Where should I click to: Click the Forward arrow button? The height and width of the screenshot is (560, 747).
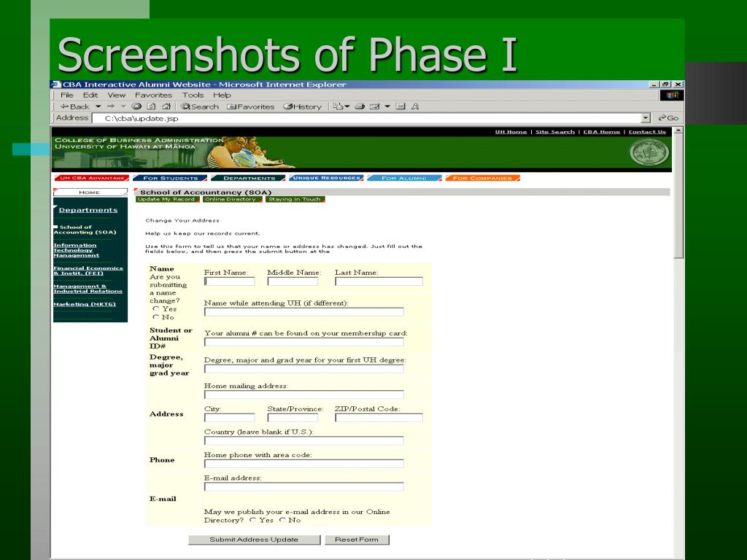[x=111, y=106]
